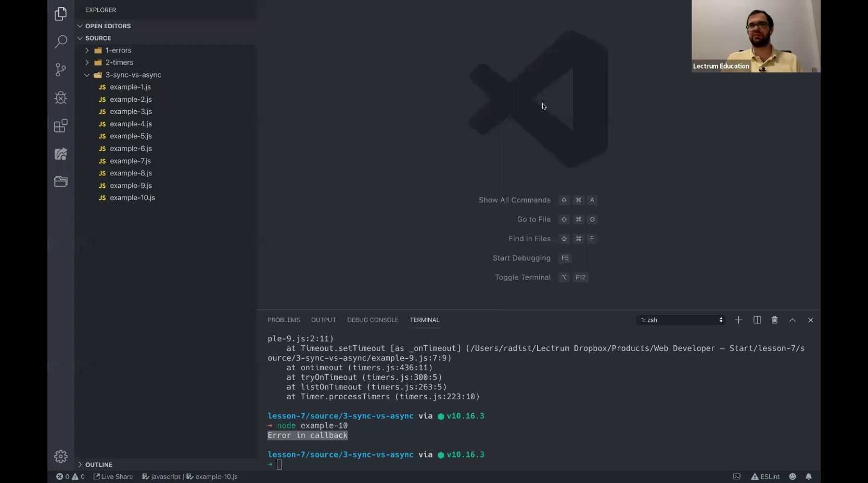This screenshot has width=868, height=483.
Task: Add a new terminal with plus icon
Action: click(x=738, y=320)
